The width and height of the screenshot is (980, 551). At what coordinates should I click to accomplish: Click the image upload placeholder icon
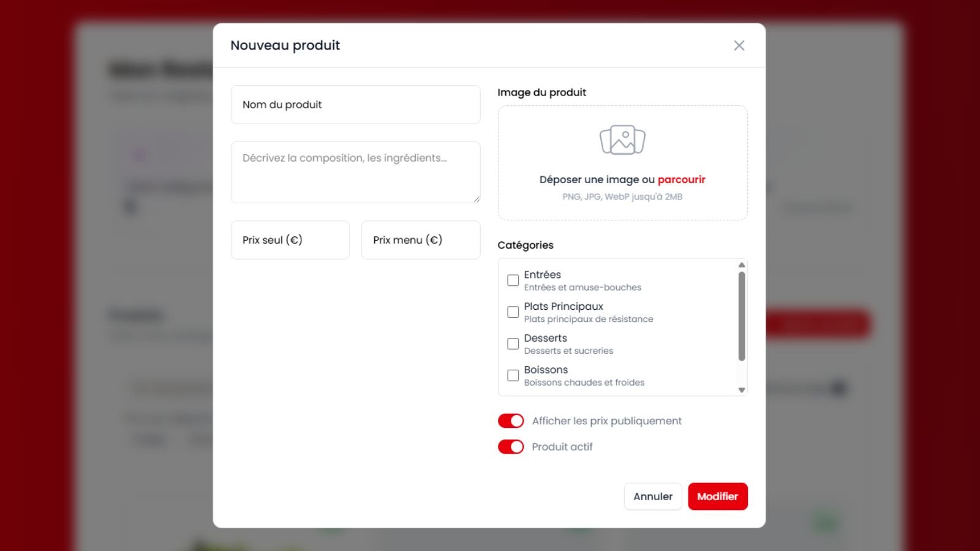click(x=622, y=140)
